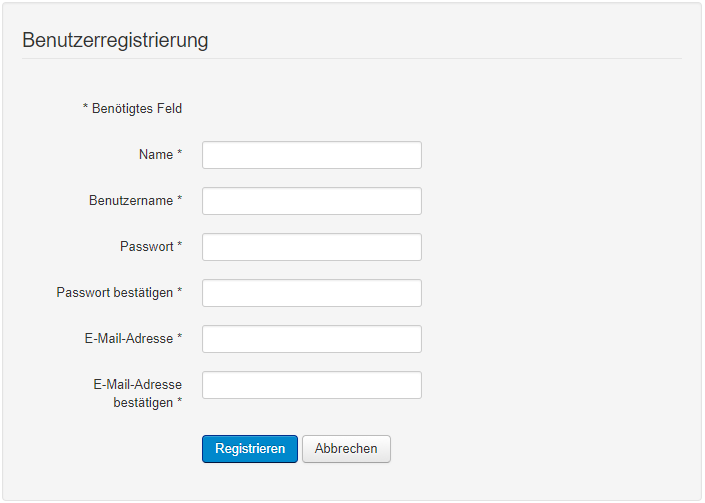Select the E-Mail-Adresse bestätigen input box
Screen dimensions: 705x503
pos(311,385)
